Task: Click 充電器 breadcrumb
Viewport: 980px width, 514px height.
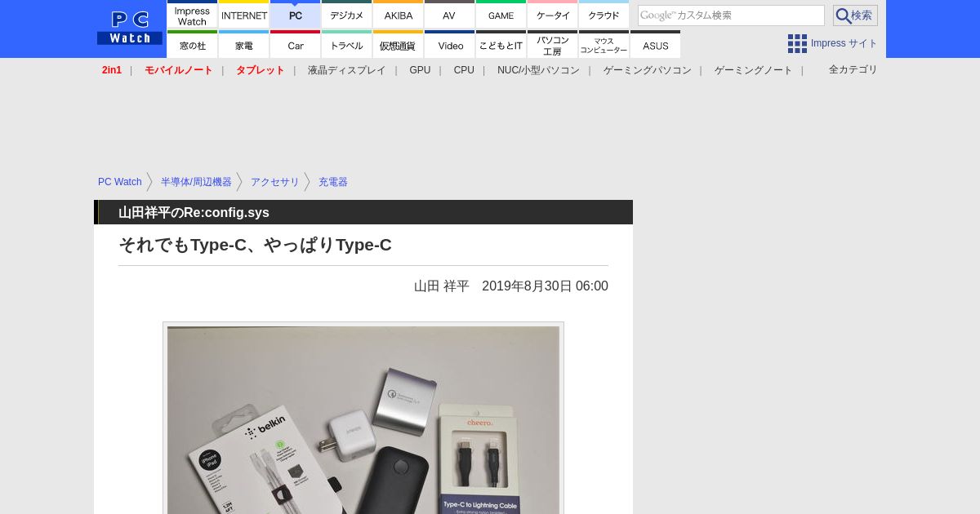Action: coord(333,182)
